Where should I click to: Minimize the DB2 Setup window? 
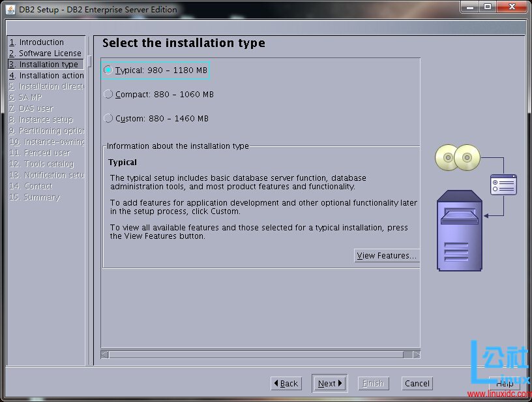(x=470, y=7)
